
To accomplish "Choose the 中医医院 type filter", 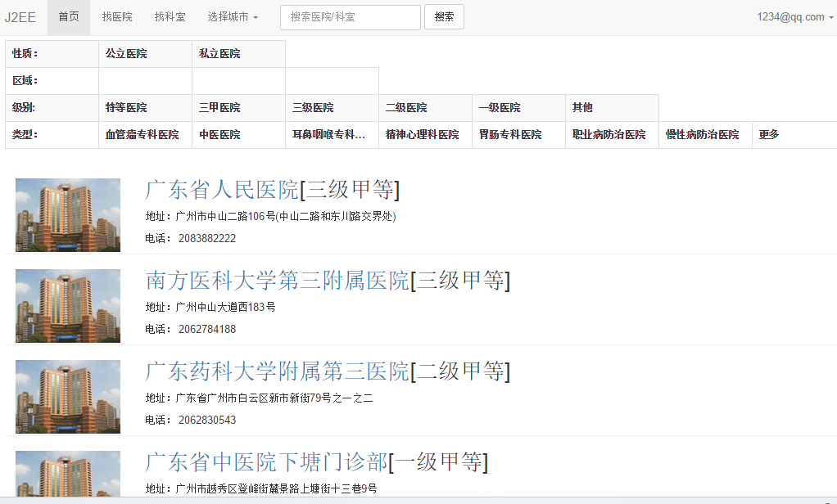I will click(x=219, y=134).
